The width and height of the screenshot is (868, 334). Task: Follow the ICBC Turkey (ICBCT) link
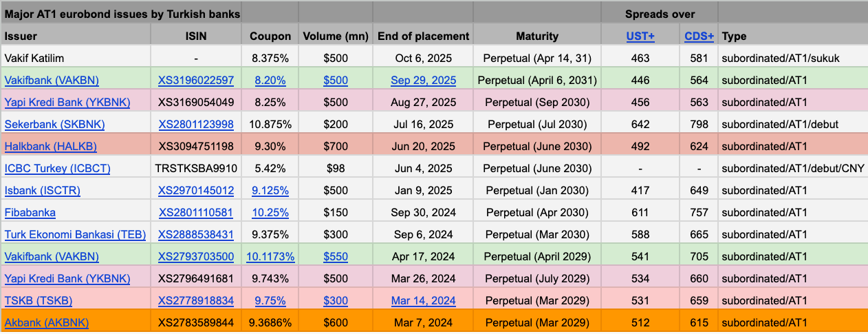[x=57, y=169]
